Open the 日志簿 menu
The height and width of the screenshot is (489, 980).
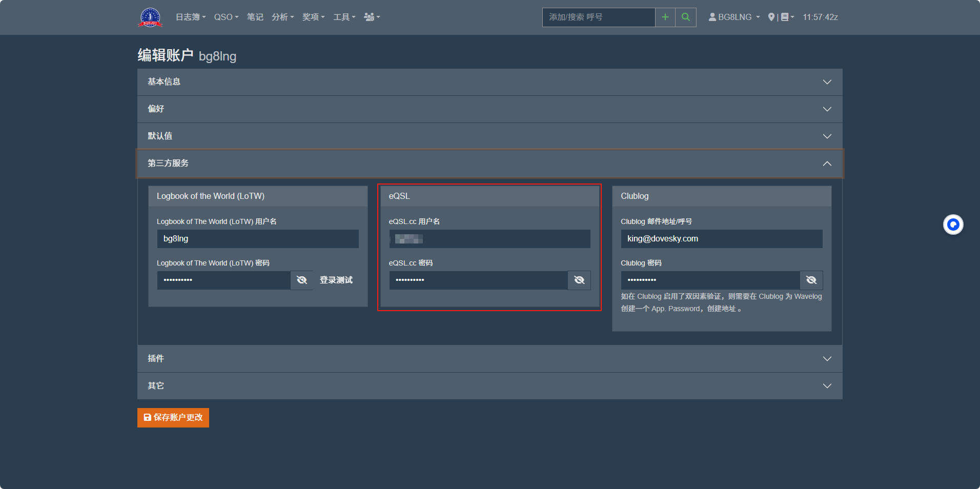click(191, 17)
